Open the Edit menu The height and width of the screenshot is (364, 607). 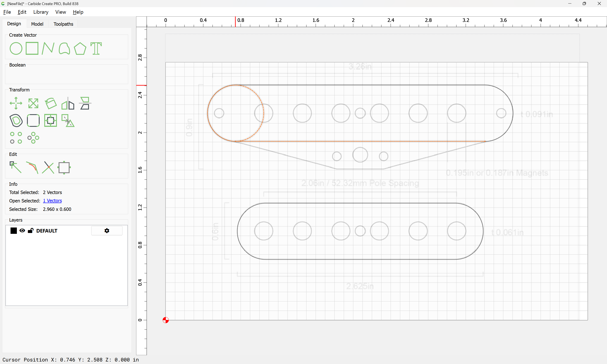22,12
